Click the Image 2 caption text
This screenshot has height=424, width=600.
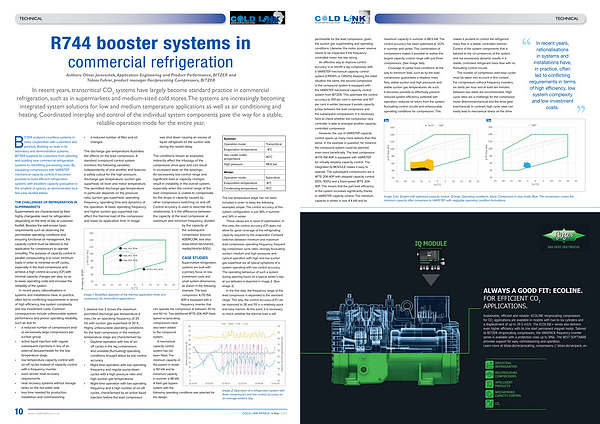click(253, 394)
